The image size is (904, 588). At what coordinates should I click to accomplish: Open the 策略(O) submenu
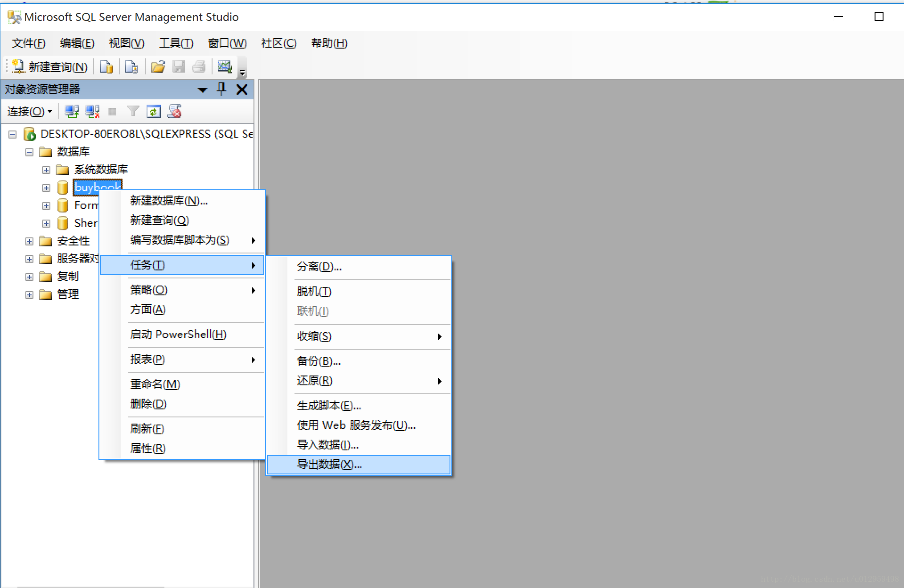(183, 290)
